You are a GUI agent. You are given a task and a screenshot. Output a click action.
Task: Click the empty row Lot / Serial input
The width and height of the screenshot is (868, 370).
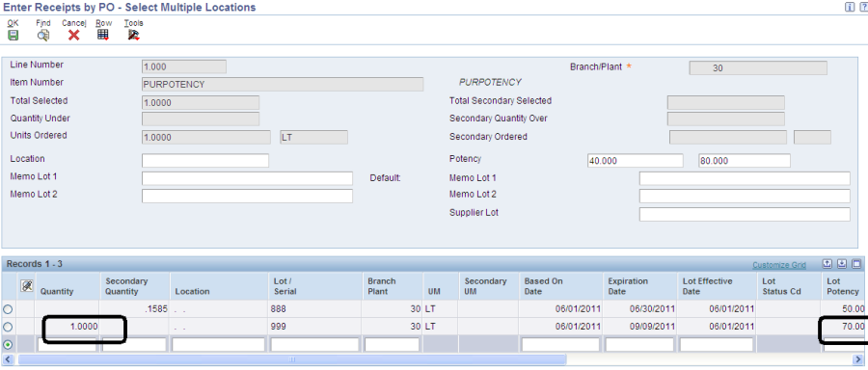point(315,345)
